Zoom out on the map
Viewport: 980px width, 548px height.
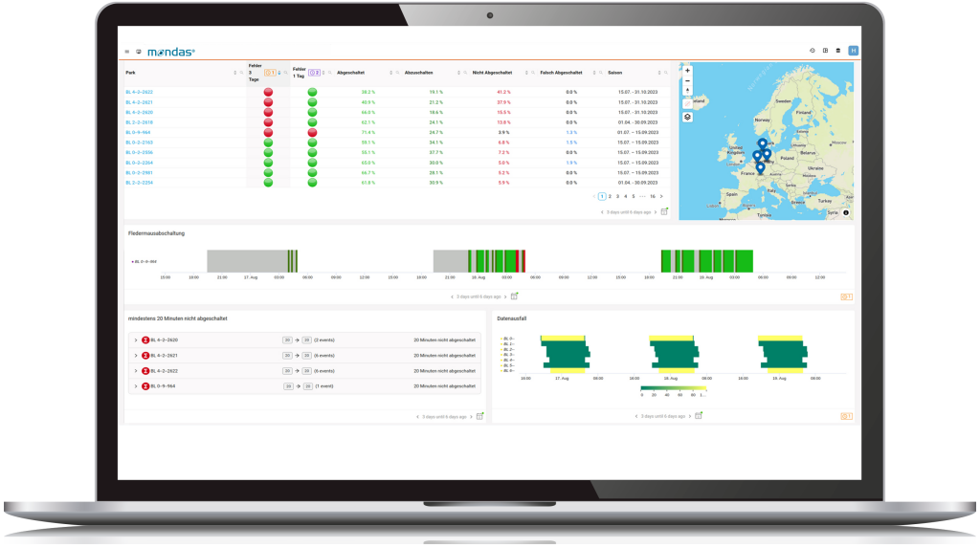(687, 80)
